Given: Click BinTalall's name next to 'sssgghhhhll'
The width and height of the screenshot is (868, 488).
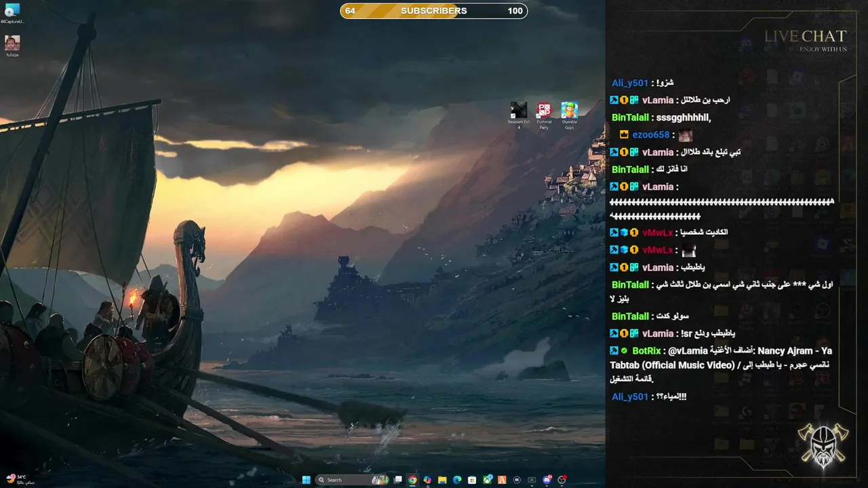Looking at the screenshot, I should [630, 117].
